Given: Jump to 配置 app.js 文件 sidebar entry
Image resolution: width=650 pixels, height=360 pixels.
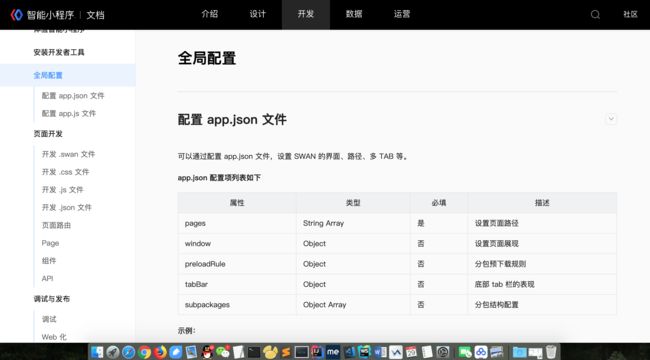Looking at the screenshot, I should [69, 114].
